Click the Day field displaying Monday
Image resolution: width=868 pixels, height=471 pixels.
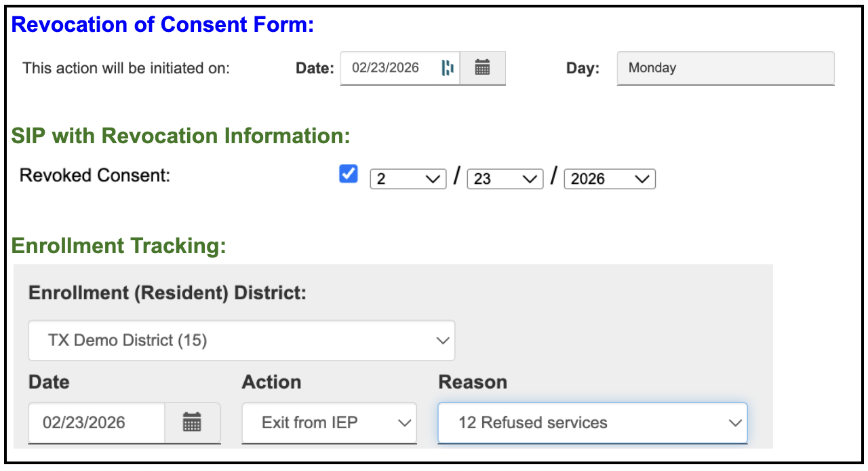point(724,67)
